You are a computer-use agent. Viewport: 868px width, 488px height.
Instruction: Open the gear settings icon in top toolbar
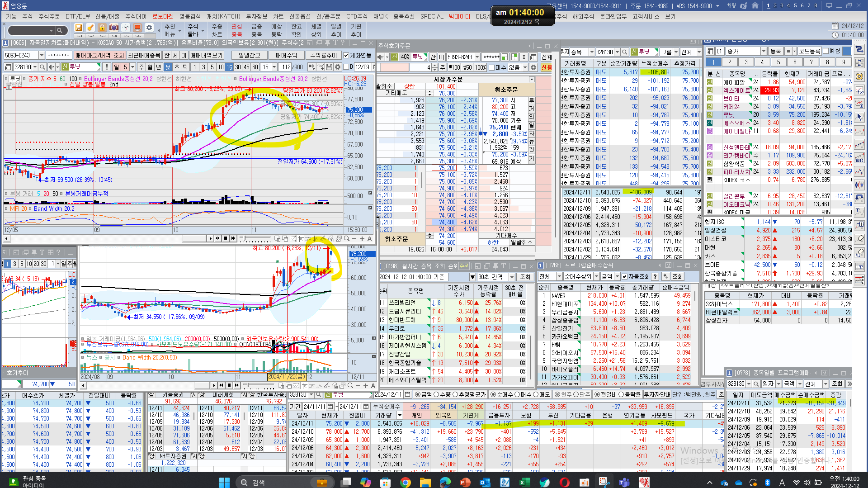pos(149,28)
